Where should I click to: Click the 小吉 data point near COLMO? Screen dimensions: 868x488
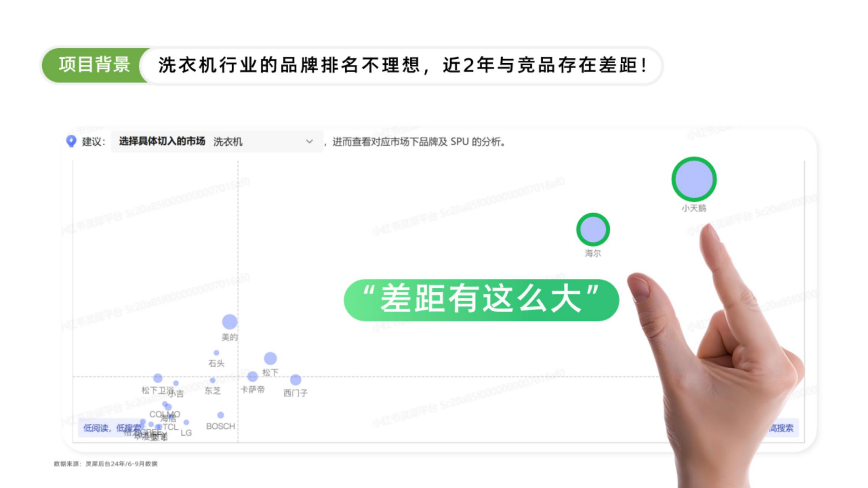tap(176, 383)
